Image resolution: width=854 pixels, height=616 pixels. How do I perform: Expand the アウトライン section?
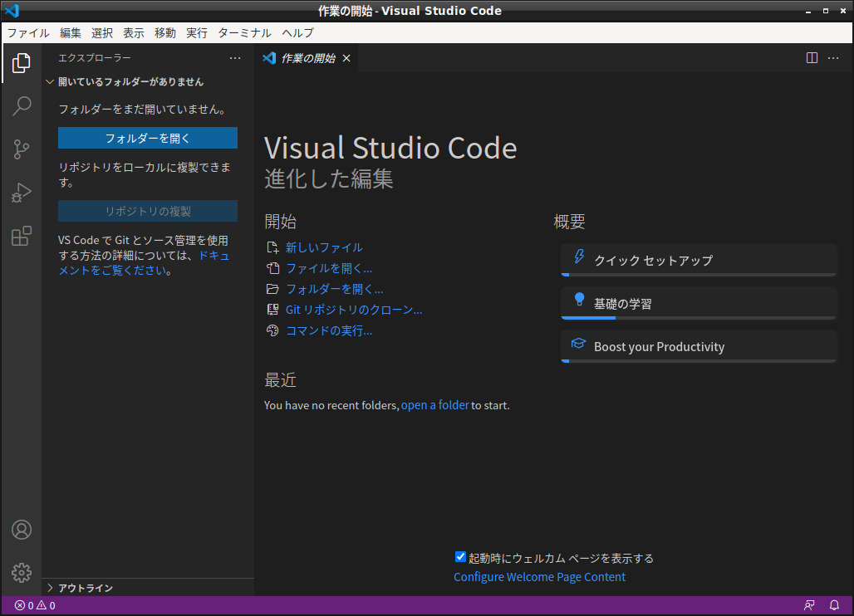50,588
